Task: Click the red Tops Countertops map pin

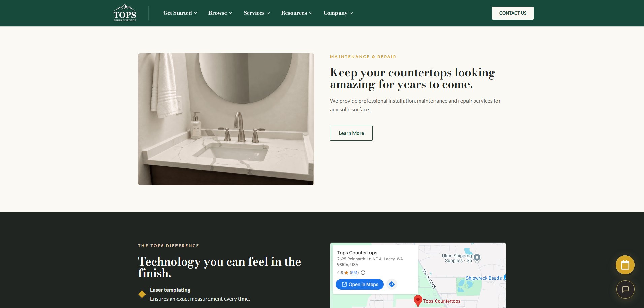Action: coord(418,301)
